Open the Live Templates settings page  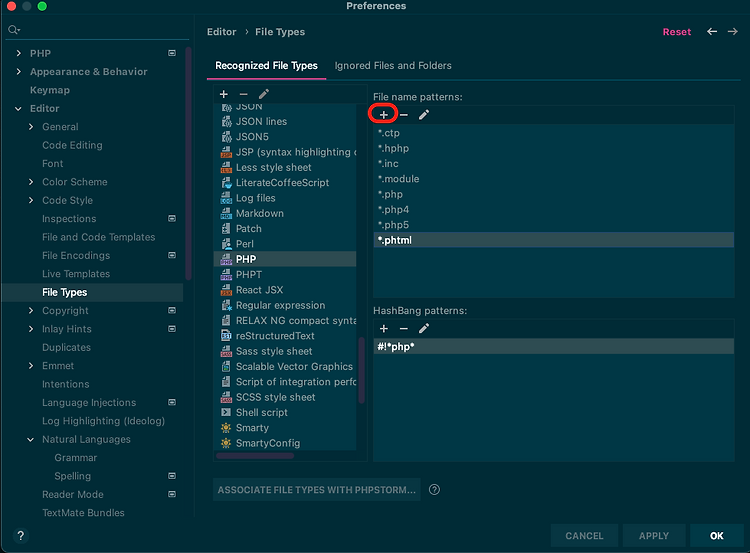click(76, 274)
